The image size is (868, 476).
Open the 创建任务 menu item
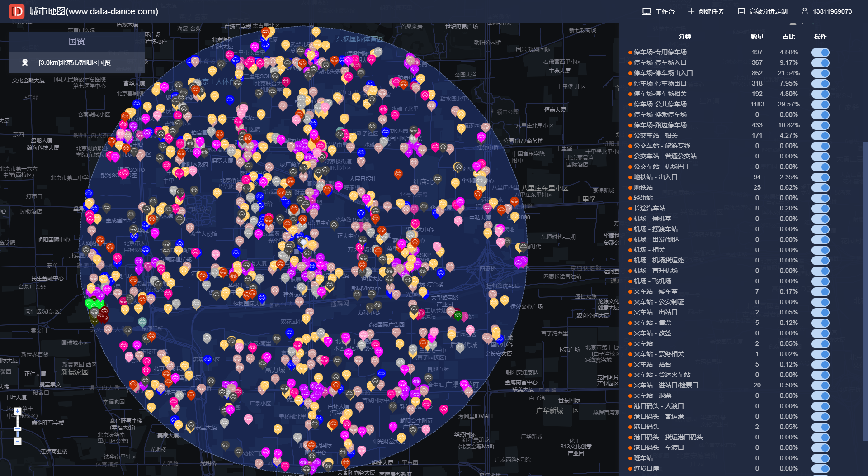(706, 11)
